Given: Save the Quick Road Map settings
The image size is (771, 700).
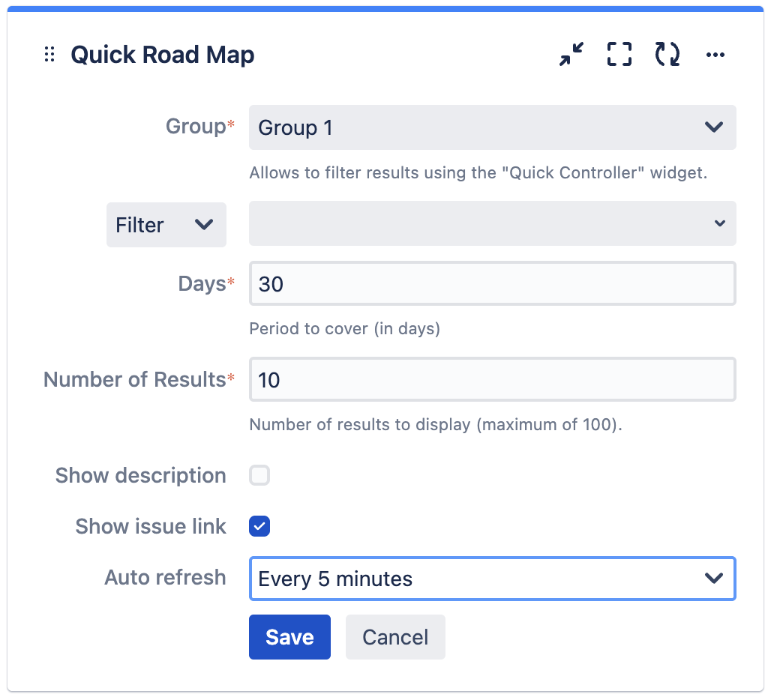Looking at the screenshot, I should (289, 637).
